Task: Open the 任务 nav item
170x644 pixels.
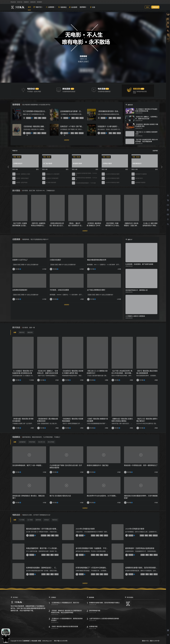Action: pyautogui.click(x=93, y=7)
